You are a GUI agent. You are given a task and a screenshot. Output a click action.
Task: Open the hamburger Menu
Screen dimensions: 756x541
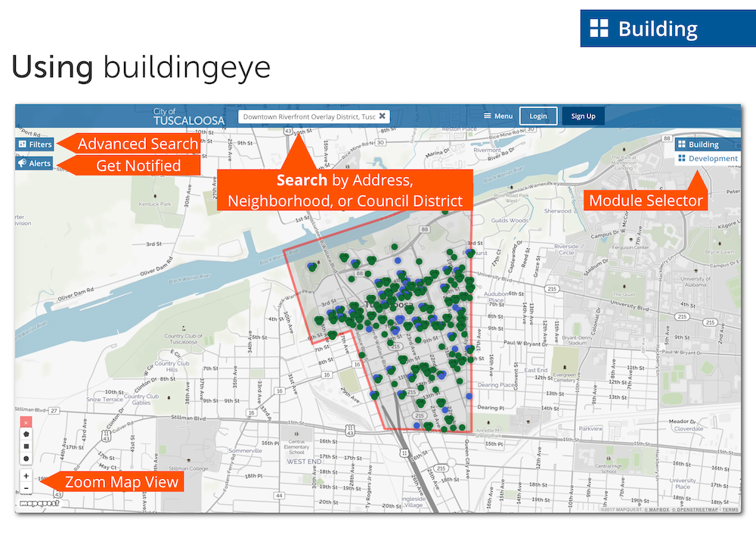pyautogui.click(x=498, y=117)
